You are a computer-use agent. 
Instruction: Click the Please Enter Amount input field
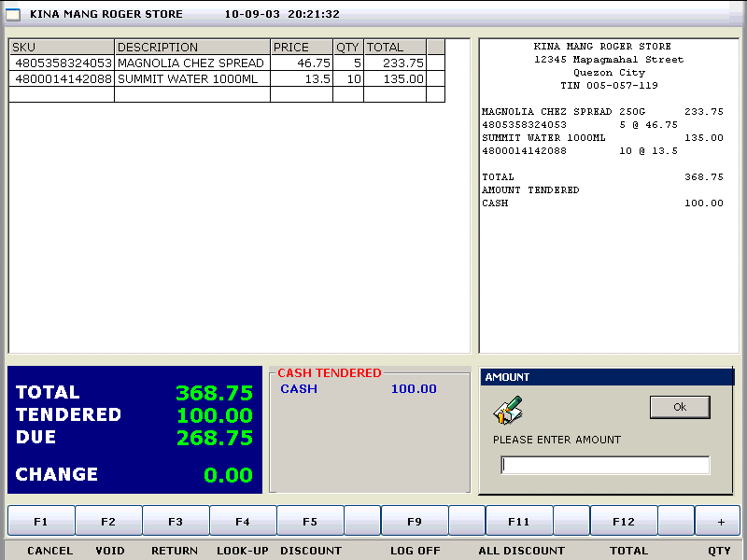point(605,465)
